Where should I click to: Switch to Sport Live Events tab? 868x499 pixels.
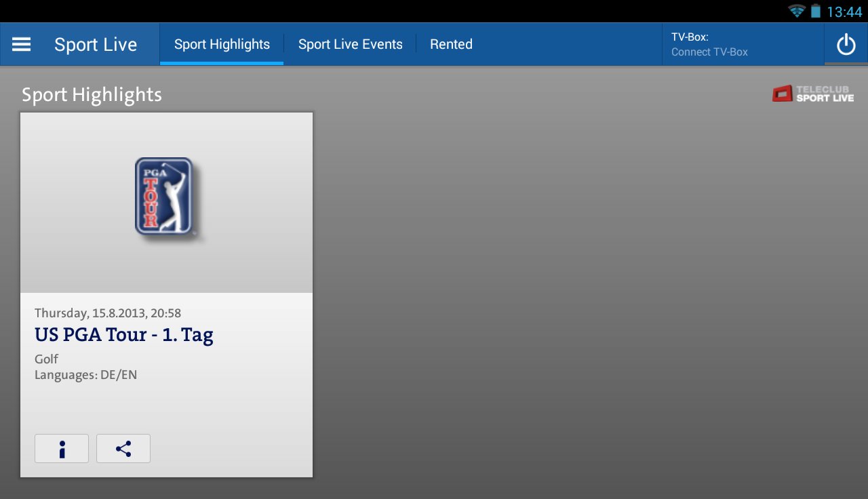tap(351, 44)
